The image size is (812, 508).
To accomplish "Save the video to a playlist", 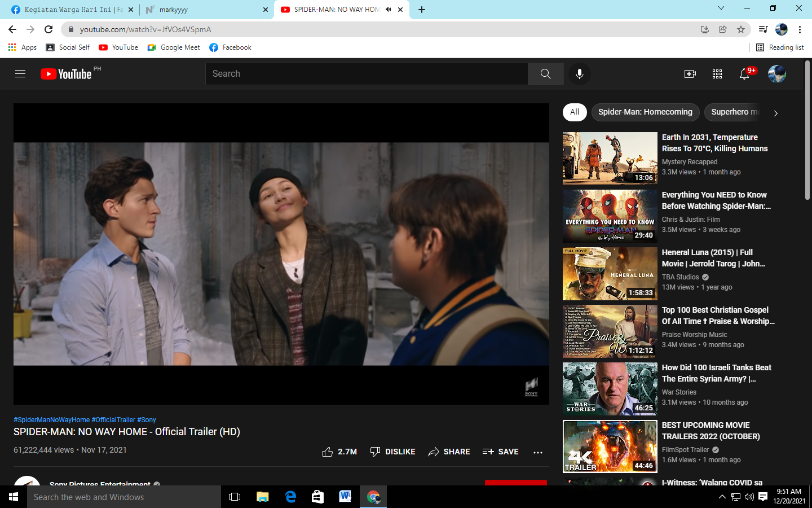I will click(501, 452).
